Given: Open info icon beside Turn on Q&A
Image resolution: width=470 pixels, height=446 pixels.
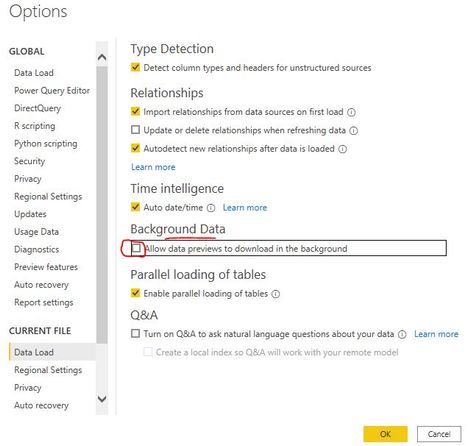Looking at the screenshot, I should pyautogui.click(x=402, y=334).
